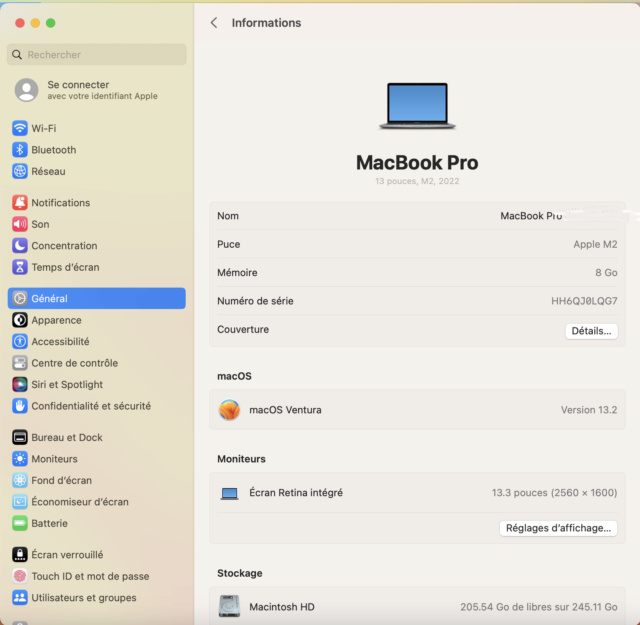Click the 8 Go memory value
This screenshot has width=640, height=625.
point(606,272)
